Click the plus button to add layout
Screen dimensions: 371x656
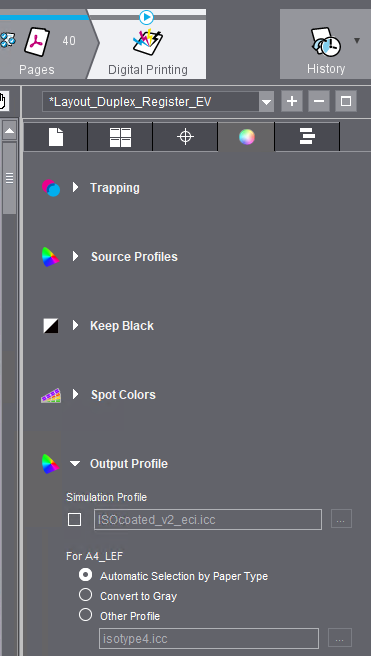coord(292,101)
